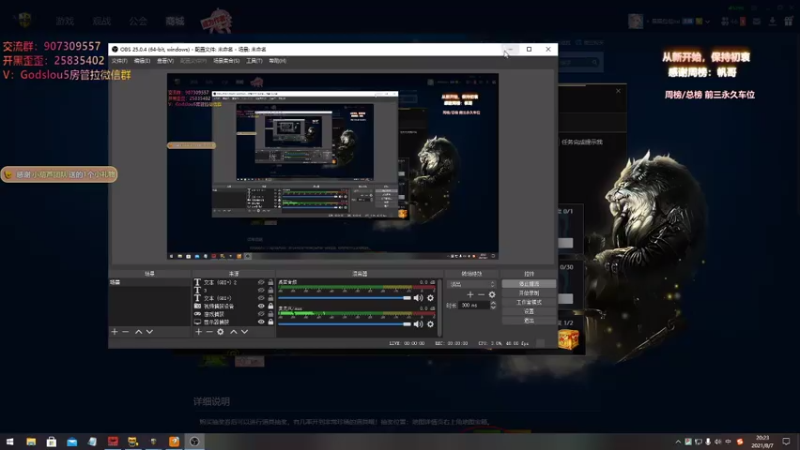Open the clock and date in the taskbar
The width and height of the screenshot is (800, 450).
(762, 441)
